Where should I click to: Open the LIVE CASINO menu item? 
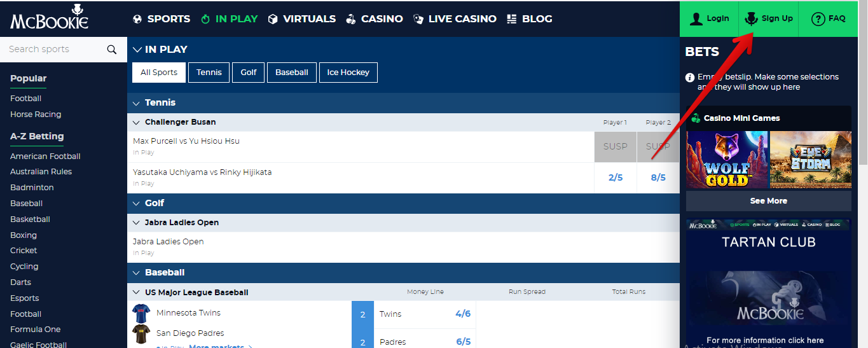click(x=462, y=19)
